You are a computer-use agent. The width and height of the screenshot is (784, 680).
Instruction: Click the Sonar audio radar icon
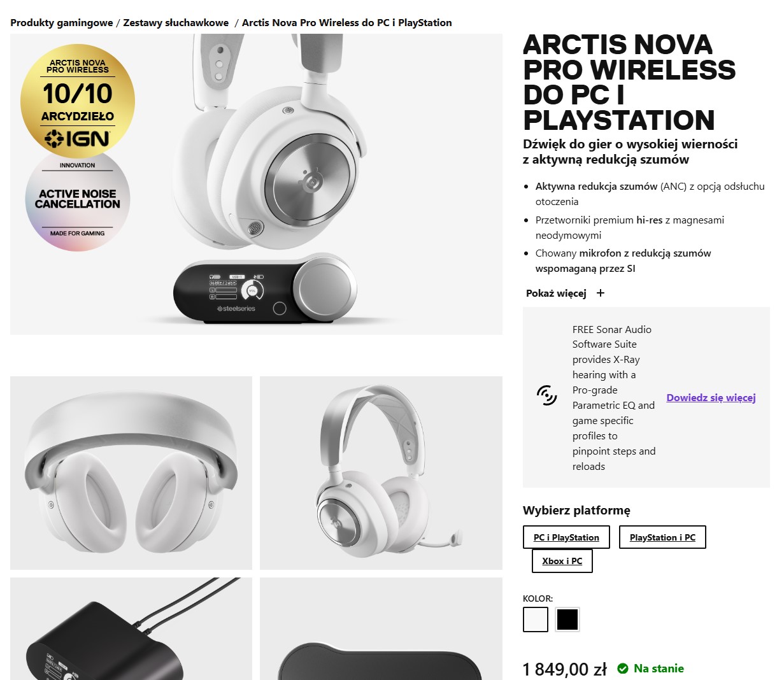546,395
